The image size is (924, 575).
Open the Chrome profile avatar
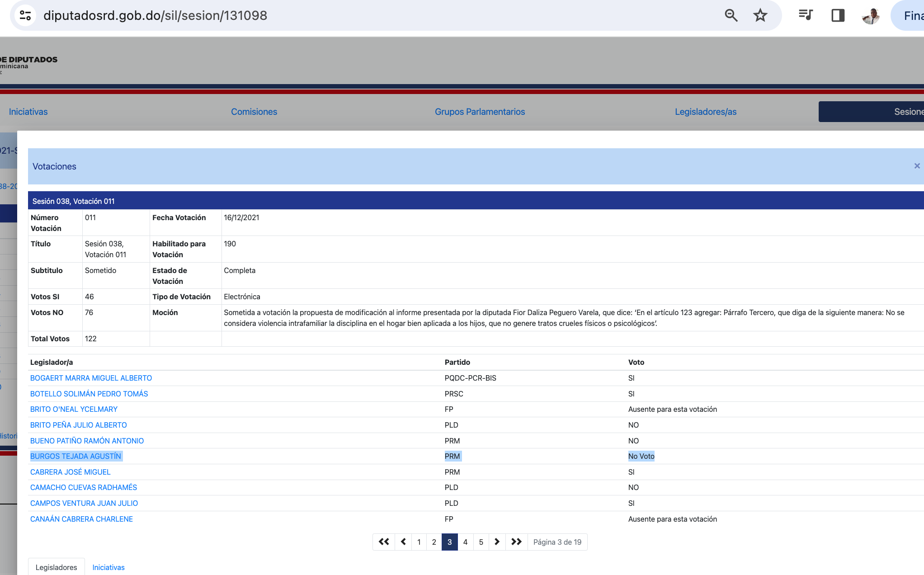click(871, 15)
